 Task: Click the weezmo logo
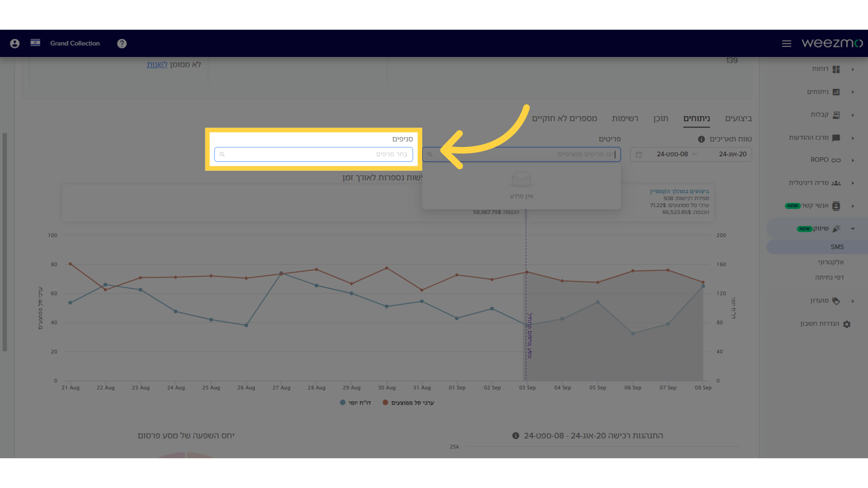coord(832,43)
